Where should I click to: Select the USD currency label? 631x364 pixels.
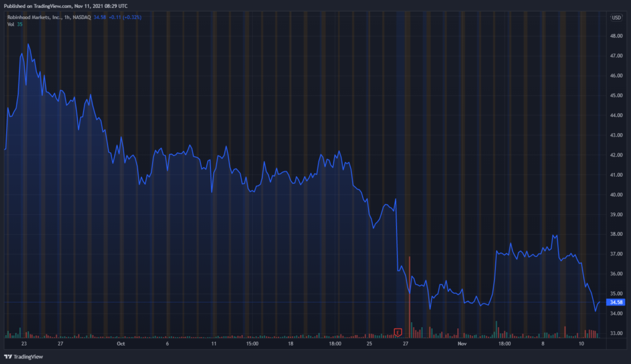click(616, 17)
